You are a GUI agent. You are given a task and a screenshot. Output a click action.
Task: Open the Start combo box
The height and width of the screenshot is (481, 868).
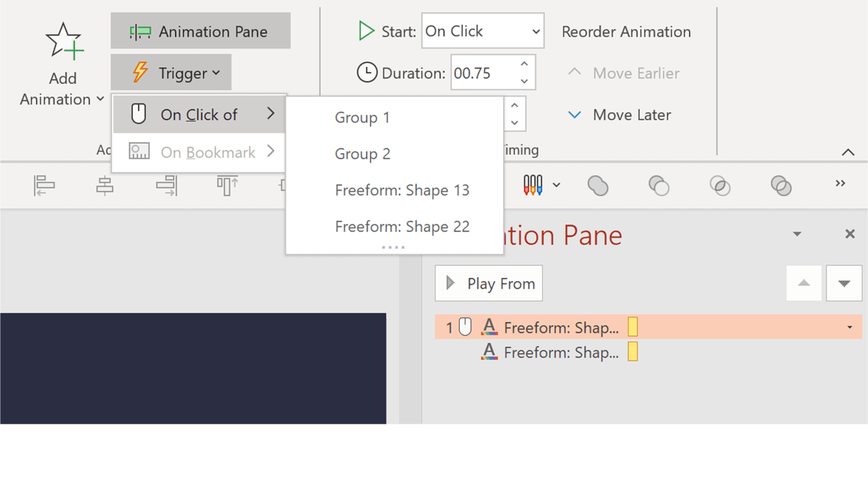[x=483, y=31]
